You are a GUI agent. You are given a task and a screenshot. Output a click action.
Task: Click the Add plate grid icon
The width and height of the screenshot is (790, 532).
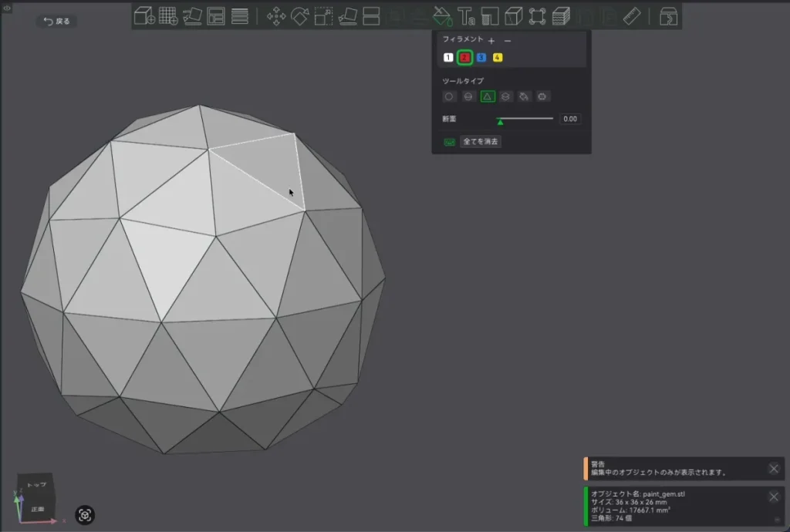coord(168,16)
